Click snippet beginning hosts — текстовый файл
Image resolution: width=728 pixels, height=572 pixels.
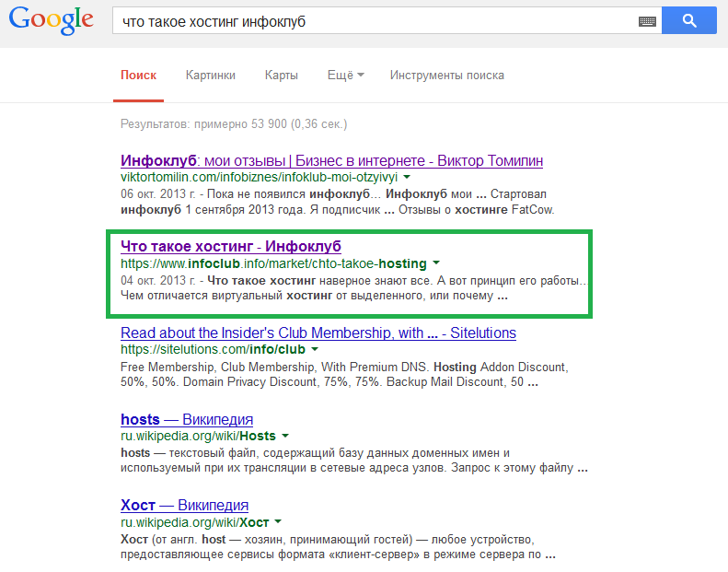[x=354, y=460]
